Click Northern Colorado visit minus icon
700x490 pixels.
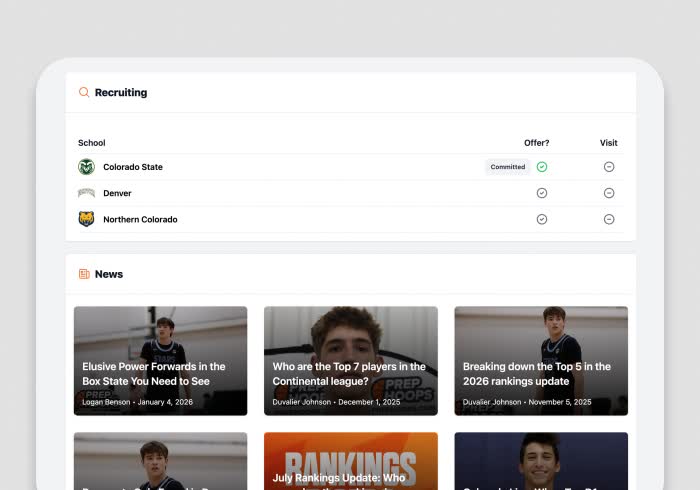pyautogui.click(x=609, y=219)
